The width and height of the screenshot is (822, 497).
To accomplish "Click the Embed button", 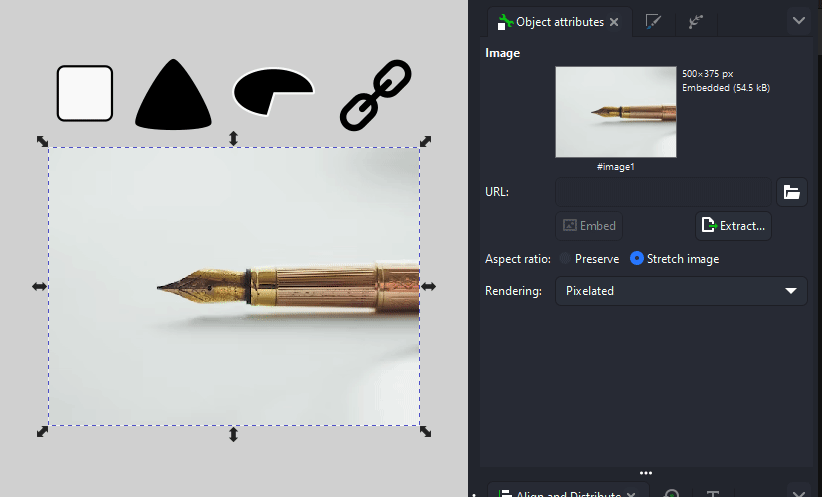I will [x=589, y=226].
